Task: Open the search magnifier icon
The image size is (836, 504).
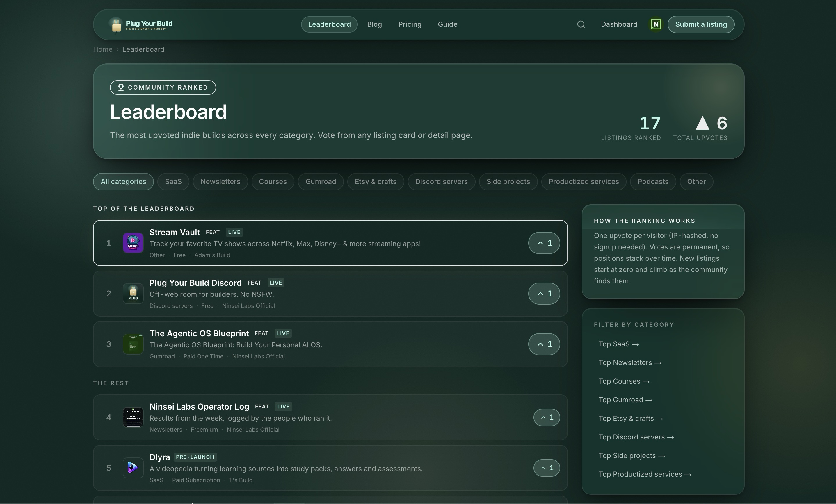Action: pyautogui.click(x=581, y=24)
